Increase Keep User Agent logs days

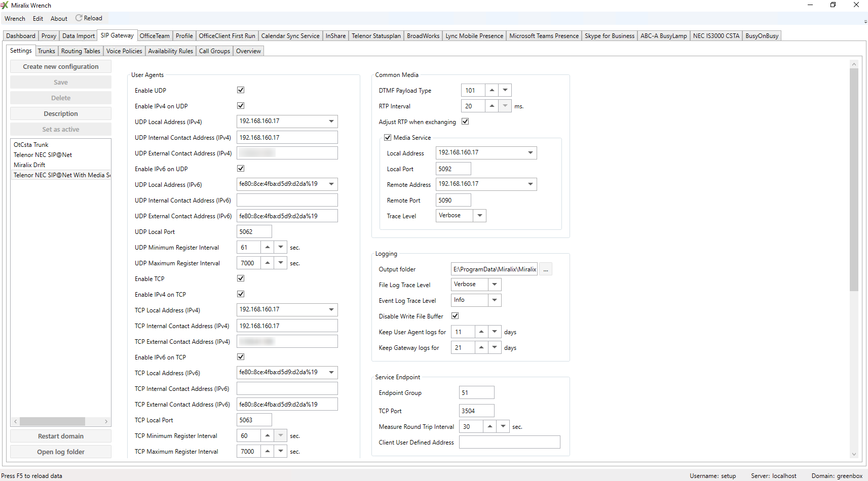coord(481,332)
